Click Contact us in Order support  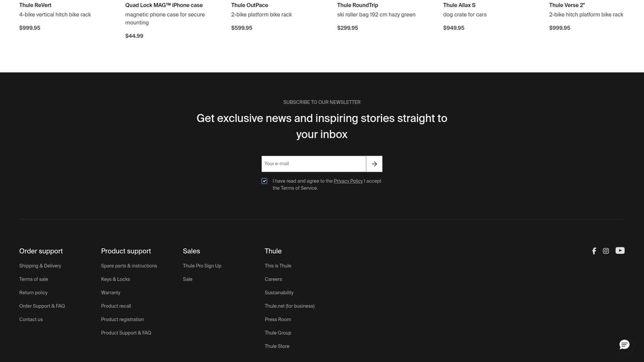coord(31,320)
